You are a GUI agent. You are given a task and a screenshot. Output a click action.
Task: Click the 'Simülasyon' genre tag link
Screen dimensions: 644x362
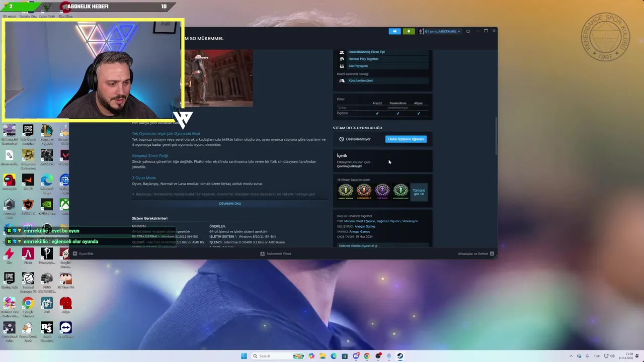coord(410,221)
